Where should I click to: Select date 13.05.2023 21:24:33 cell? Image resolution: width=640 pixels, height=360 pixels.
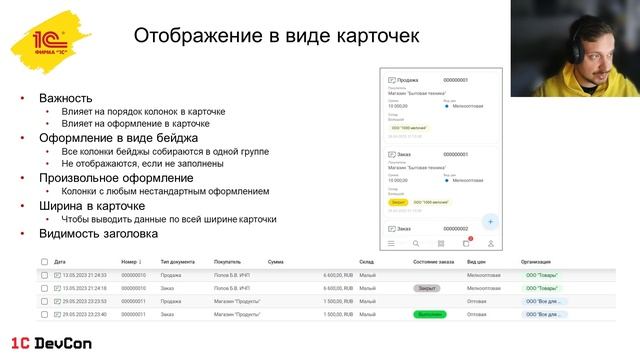pyautogui.click(x=84, y=276)
